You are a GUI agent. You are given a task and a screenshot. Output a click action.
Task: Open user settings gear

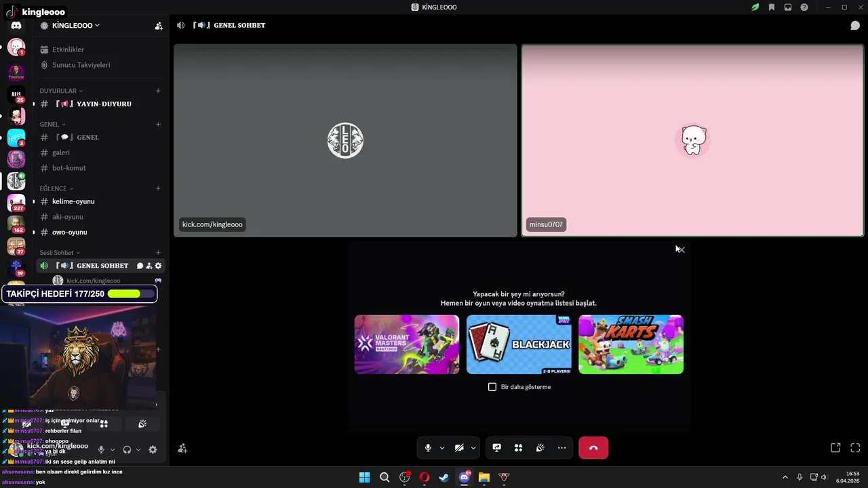tap(153, 449)
